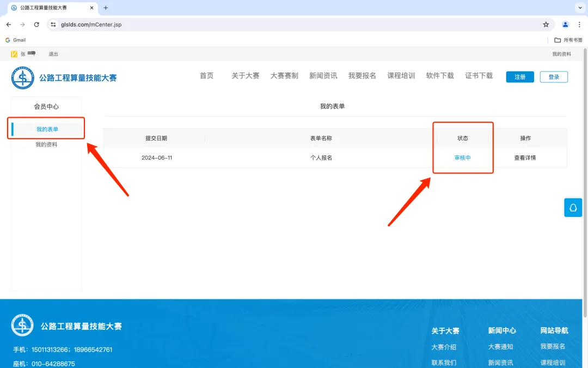The width and height of the screenshot is (588, 368).
Task: Click the yellow user avatar icon
Action: click(14, 54)
